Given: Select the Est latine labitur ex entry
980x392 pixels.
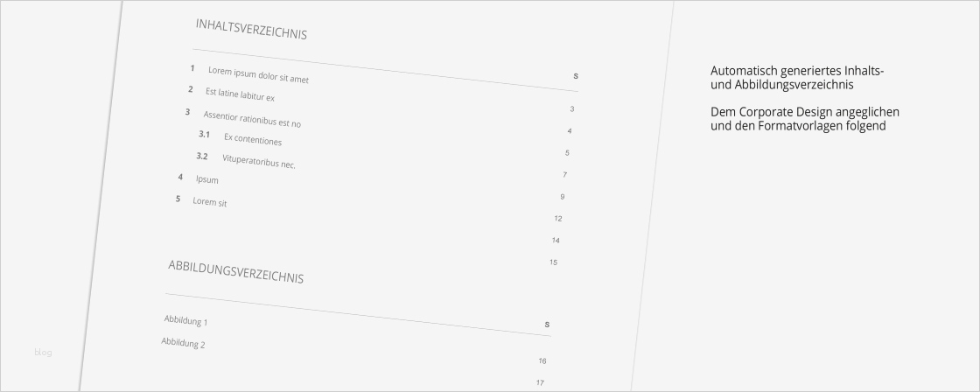Looking at the screenshot, I should tap(240, 94).
